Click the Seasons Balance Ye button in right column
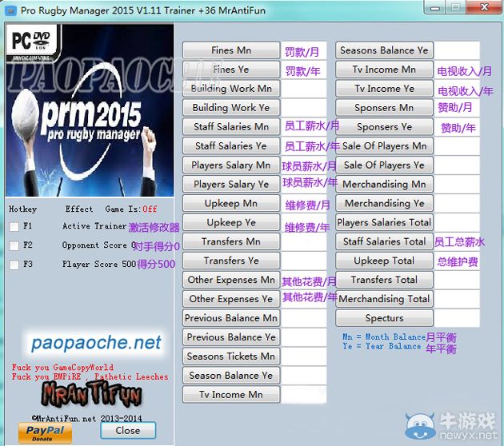Viewport: 504px width, 446px height. (x=384, y=50)
